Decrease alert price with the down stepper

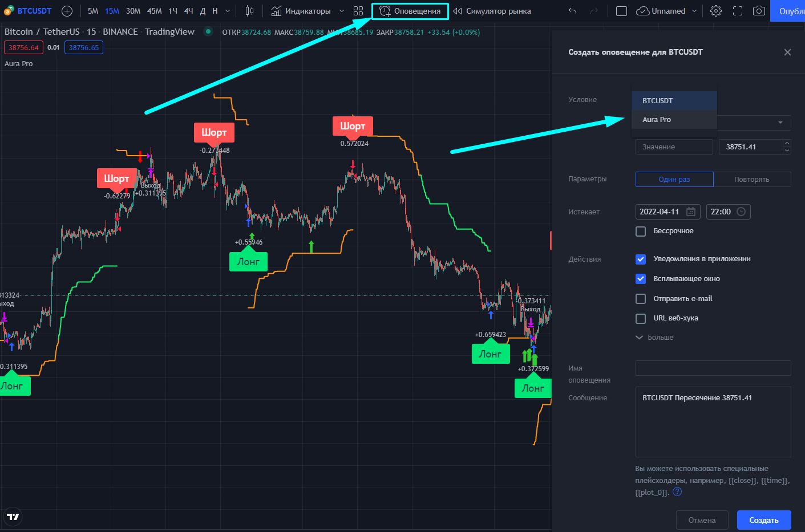coord(787,151)
